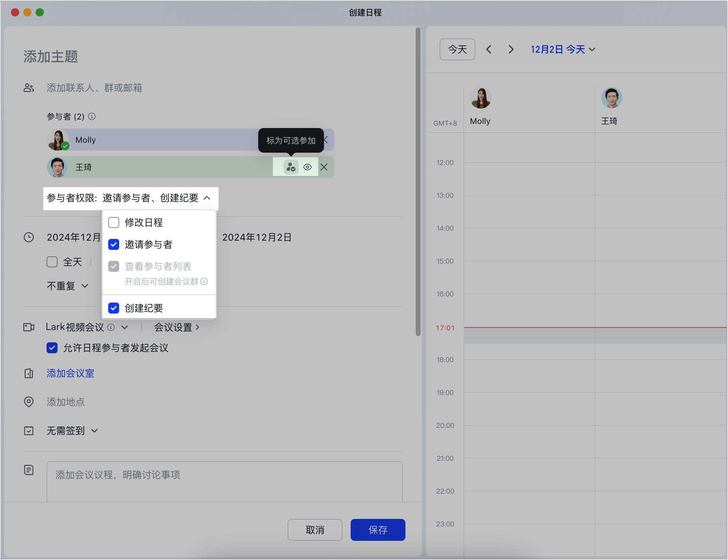This screenshot has width=728, height=560.
Task: Click Molly's avatar in the calendar header
Action: point(481,98)
